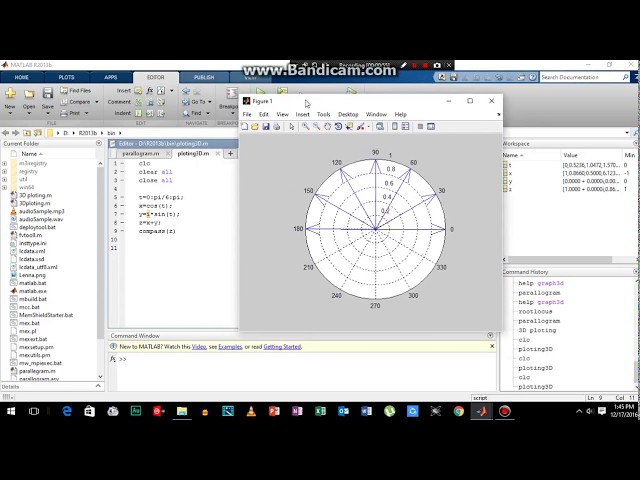Click Show Plot Tools icon in Figure 1
Viewport: 640px width, 480px height.
point(431,127)
